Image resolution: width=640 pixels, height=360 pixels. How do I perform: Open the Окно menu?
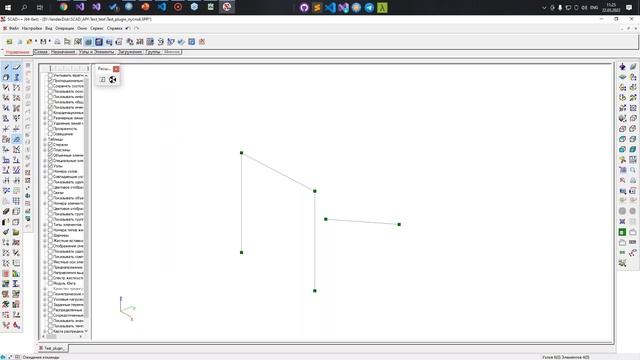pyautogui.click(x=82, y=29)
